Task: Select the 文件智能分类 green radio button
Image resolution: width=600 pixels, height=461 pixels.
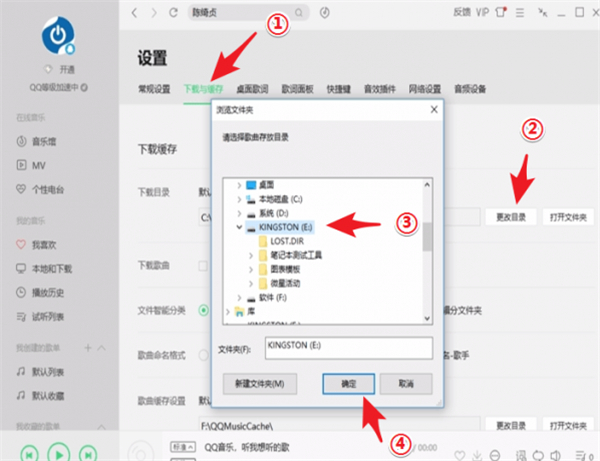Action: [x=204, y=310]
